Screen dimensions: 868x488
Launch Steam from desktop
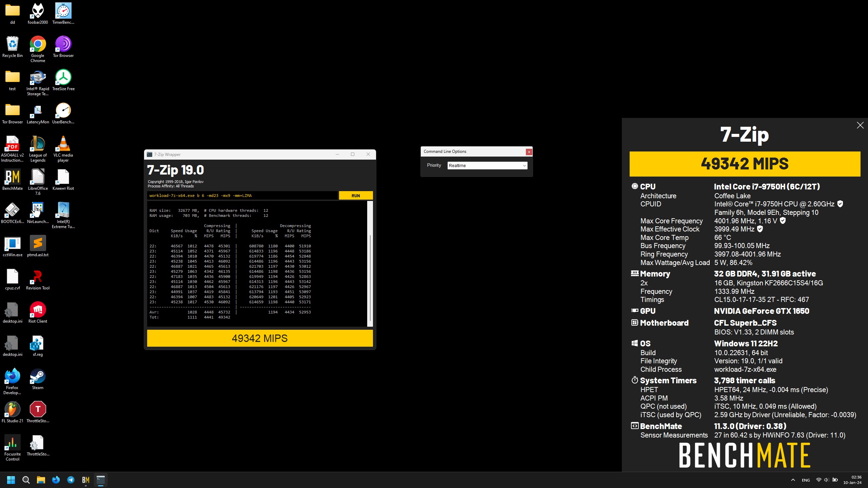tap(38, 379)
